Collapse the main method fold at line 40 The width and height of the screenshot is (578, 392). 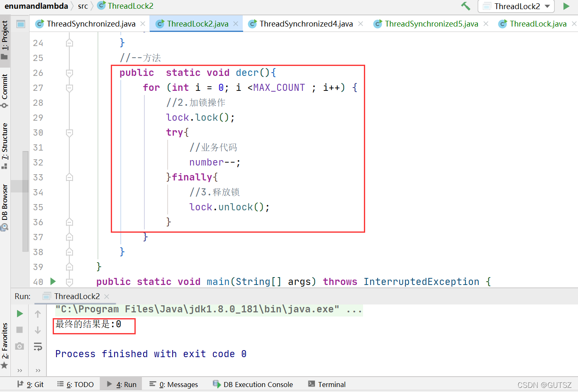[x=70, y=282]
